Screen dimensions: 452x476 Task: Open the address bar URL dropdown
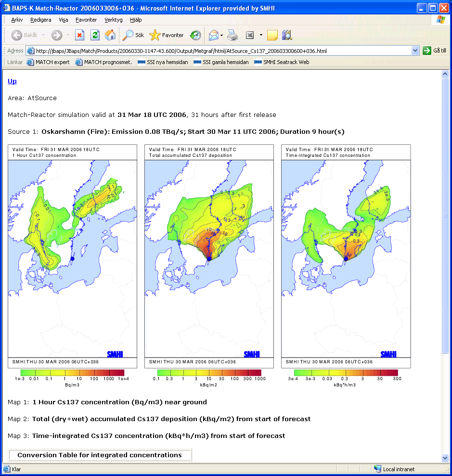tap(415, 51)
